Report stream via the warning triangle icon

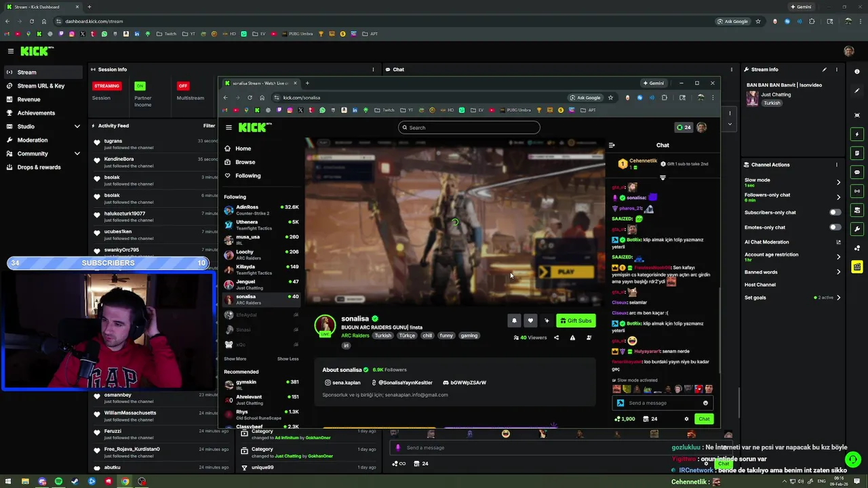coord(572,338)
